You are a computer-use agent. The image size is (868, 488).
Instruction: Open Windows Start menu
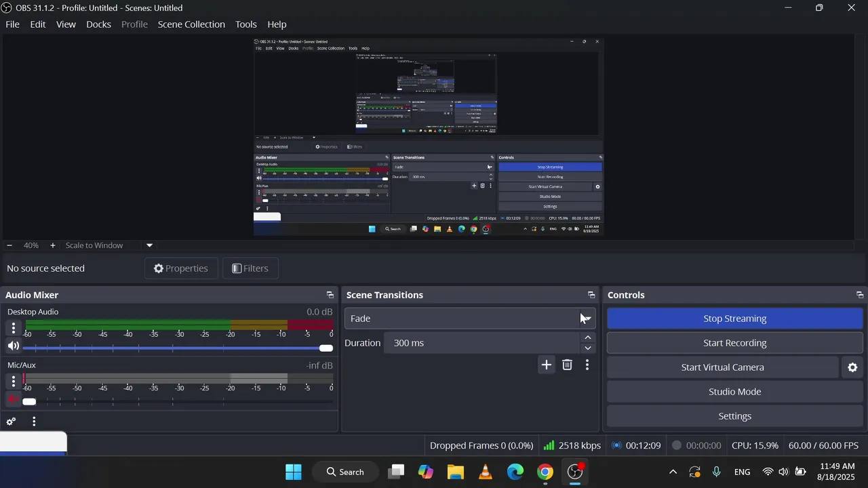(x=294, y=472)
